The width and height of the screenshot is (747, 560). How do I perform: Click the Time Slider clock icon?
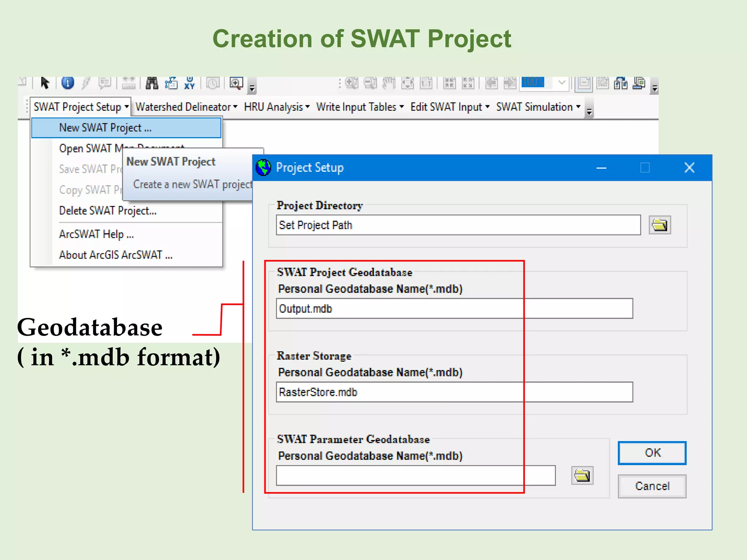[213, 83]
